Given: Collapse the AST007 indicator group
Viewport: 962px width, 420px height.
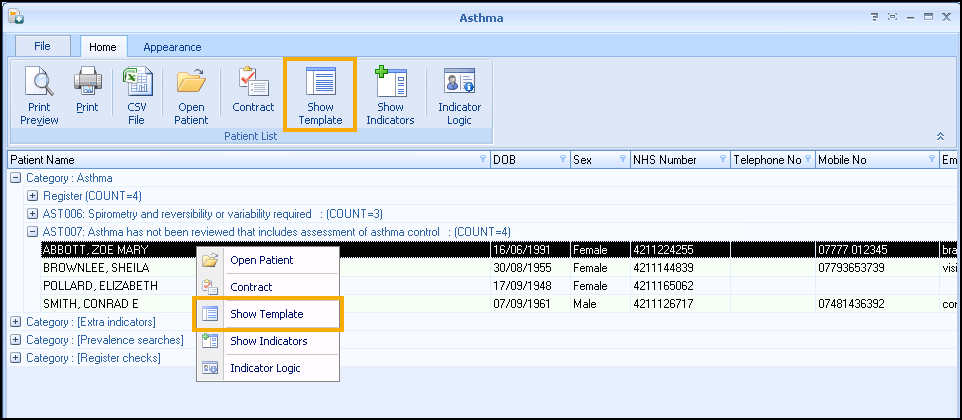Looking at the screenshot, I should [x=33, y=232].
